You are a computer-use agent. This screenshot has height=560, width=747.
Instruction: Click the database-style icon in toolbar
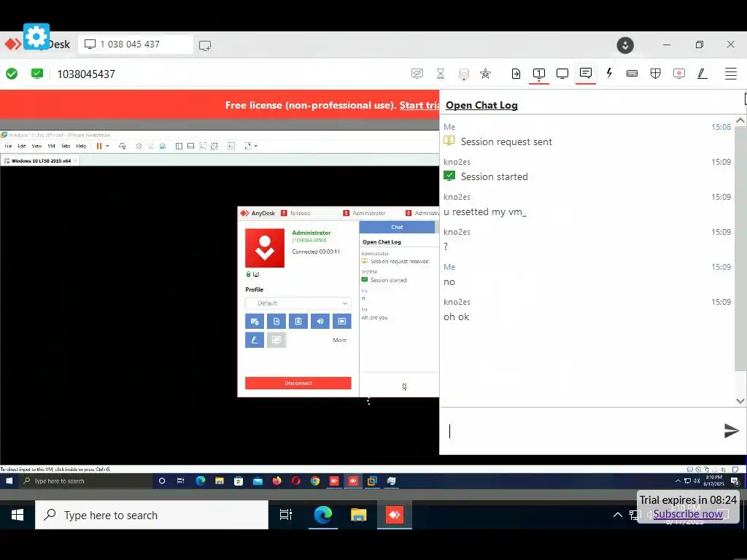(x=463, y=74)
